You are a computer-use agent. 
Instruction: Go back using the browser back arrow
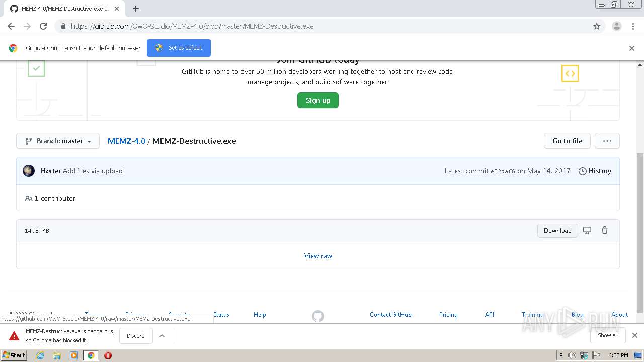point(11,26)
